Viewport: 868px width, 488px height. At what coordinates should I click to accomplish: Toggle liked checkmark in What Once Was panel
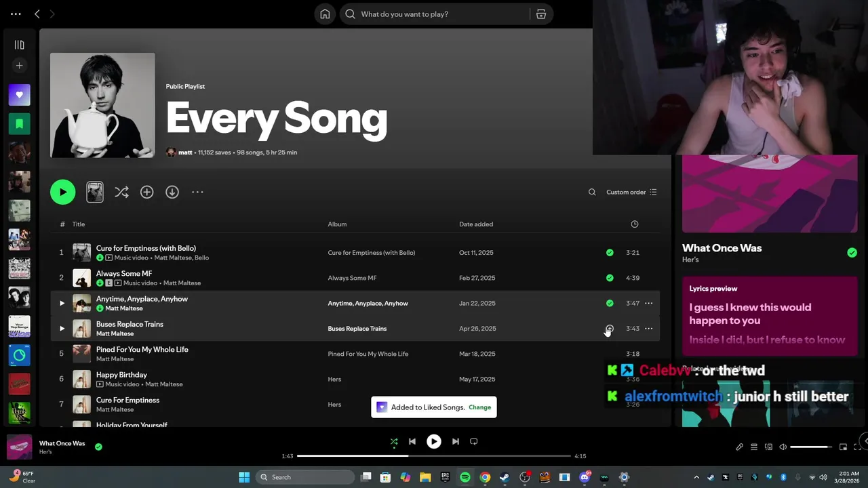click(852, 253)
